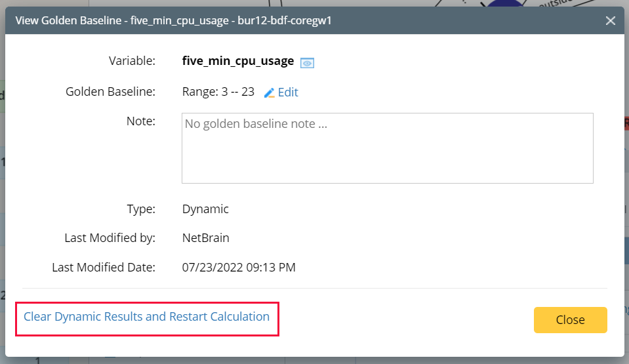Click the pencil icon next to Edit

(269, 92)
